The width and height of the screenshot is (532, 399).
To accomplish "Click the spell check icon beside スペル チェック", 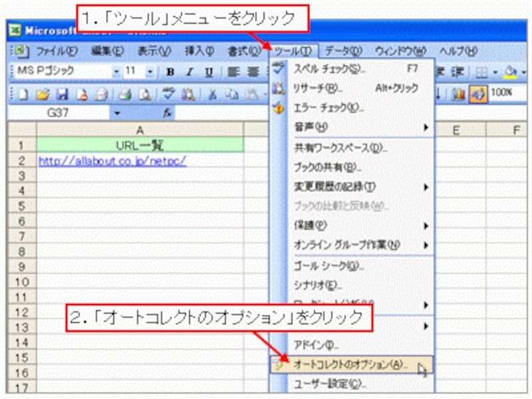I will 279,68.
